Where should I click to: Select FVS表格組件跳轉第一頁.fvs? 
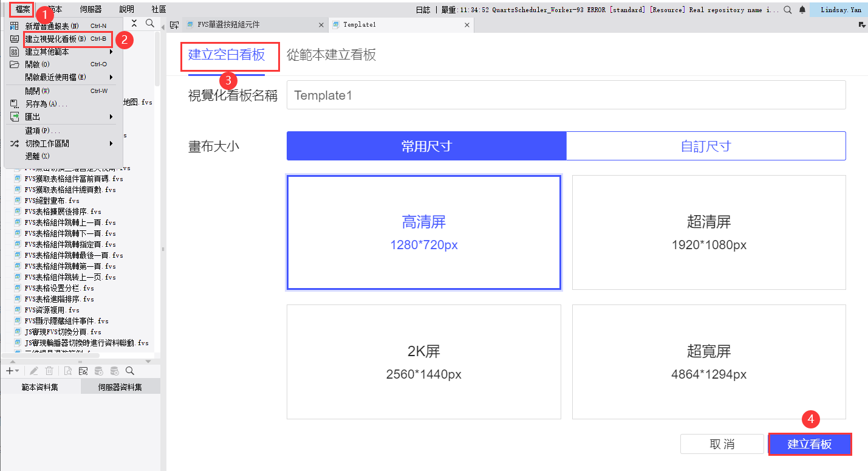click(70, 266)
